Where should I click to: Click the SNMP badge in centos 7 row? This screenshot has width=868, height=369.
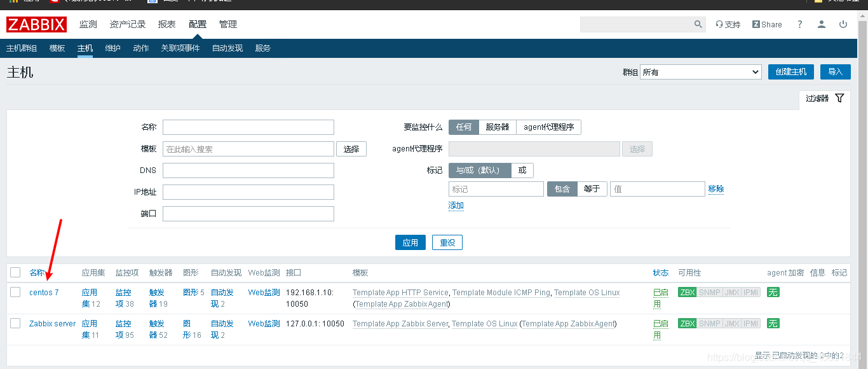coord(709,292)
